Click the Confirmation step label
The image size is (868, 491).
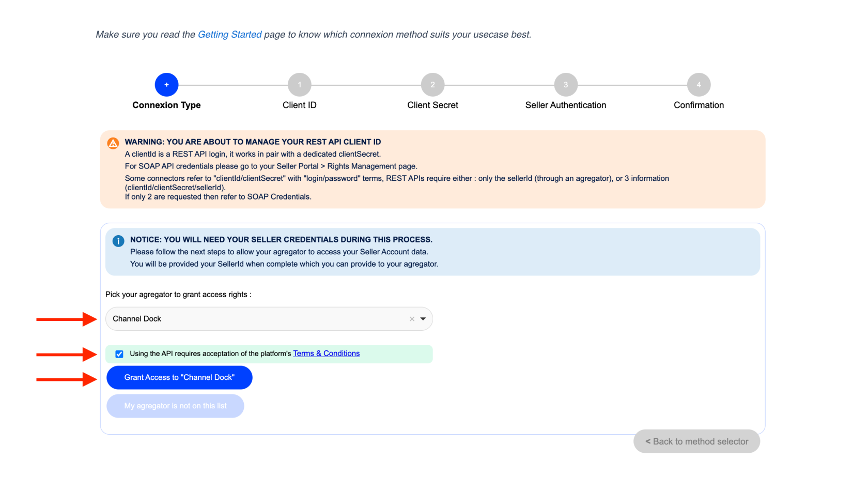tap(699, 105)
